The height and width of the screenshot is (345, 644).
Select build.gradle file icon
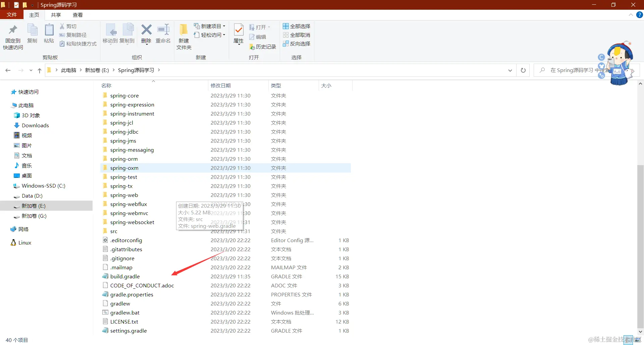click(105, 276)
